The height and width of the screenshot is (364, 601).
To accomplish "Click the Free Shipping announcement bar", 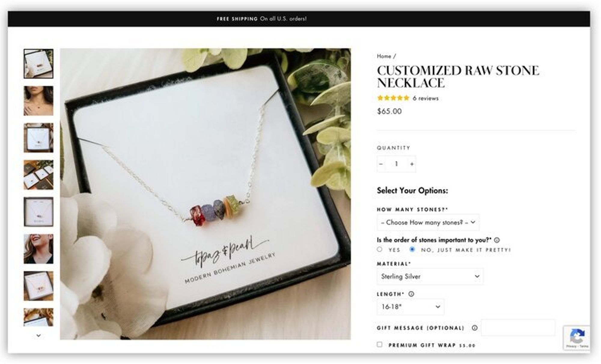I will tap(299, 19).
